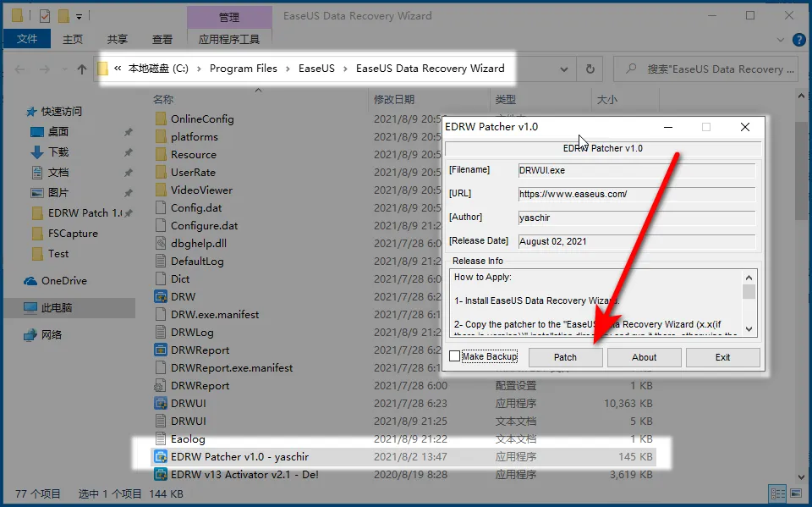812x507 pixels.
Task: Switch to the 共享 ribbon tab
Action: pos(117,40)
